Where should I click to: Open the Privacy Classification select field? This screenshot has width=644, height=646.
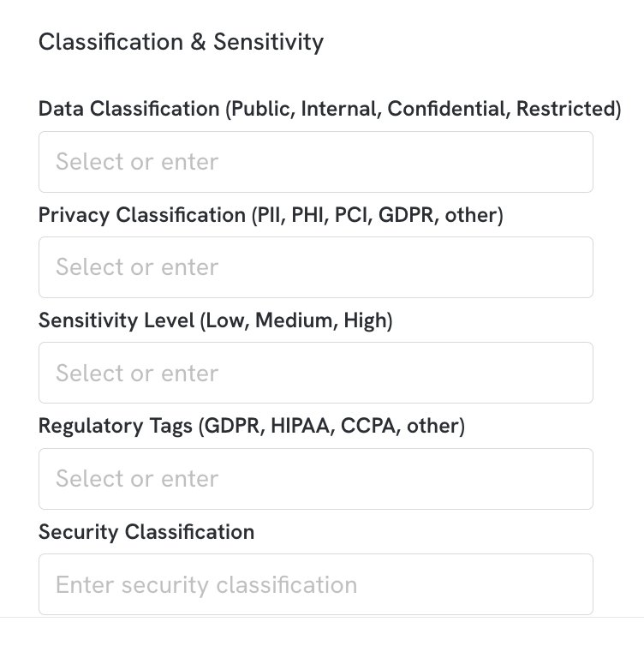(x=316, y=267)
